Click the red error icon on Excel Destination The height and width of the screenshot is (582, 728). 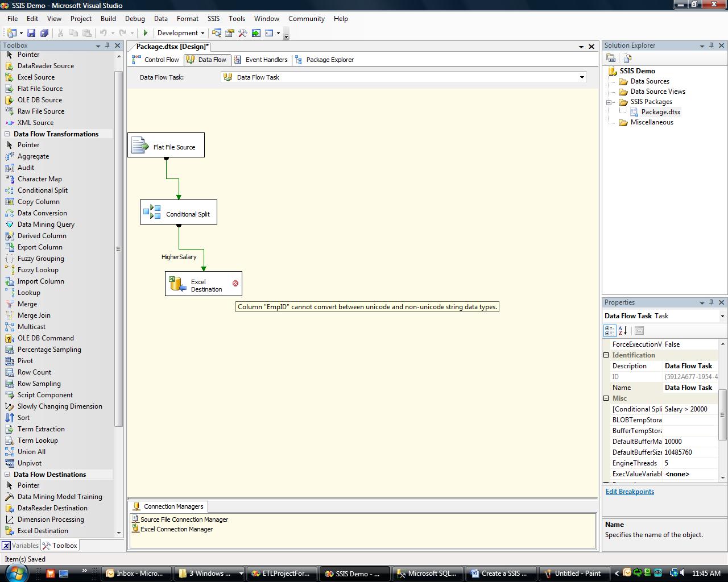pyautogui.click(x=235, y=283)
